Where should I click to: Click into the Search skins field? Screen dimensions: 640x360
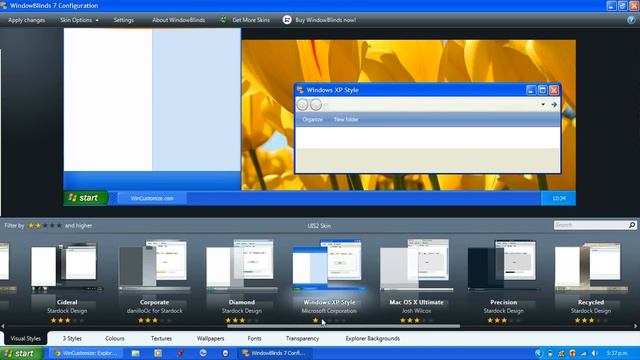click(591, 225)
